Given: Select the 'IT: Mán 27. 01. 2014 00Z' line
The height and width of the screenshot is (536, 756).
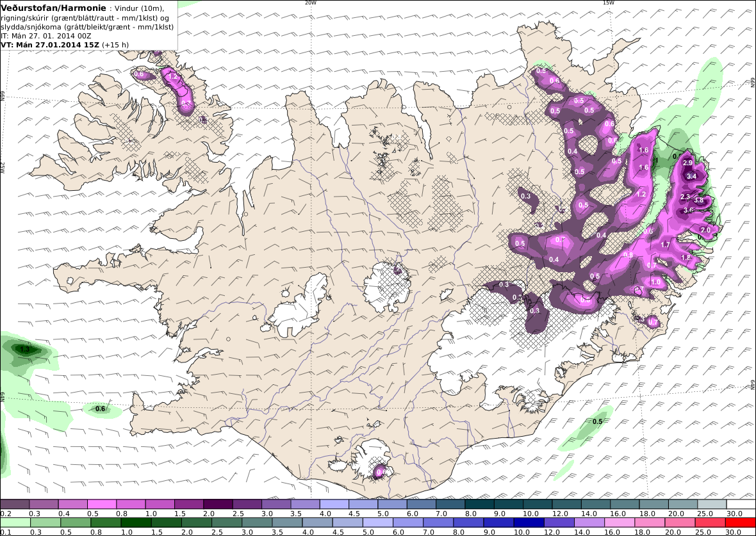Looking at the screenshot, I should point(45,36).
